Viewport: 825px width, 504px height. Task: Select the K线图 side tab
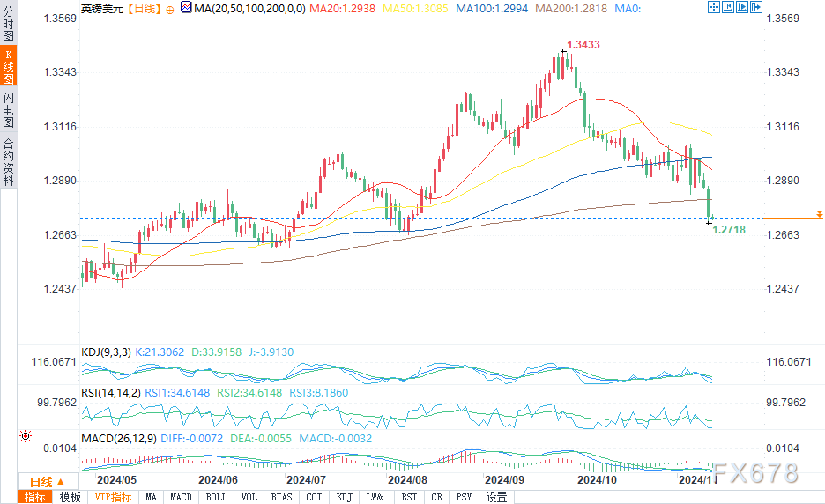(x=9, y=66)
